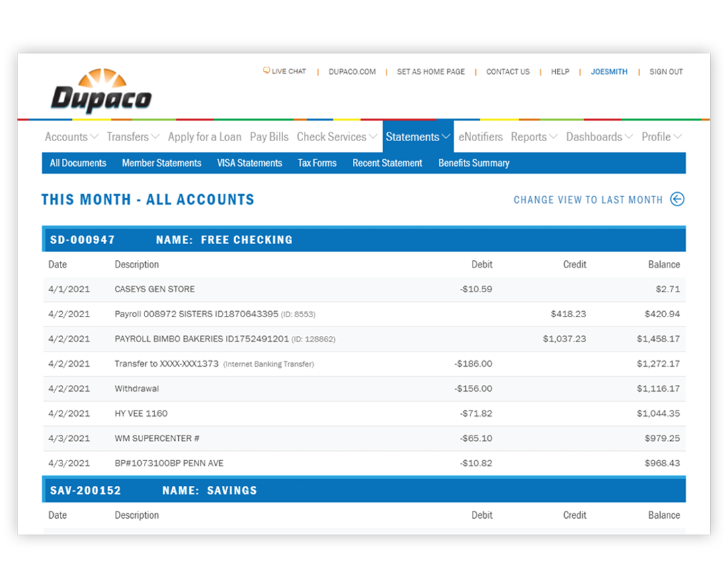Click the JOESMITH username link
The width and height of the screenshot is (728, 588).
[x=608, y=71]
